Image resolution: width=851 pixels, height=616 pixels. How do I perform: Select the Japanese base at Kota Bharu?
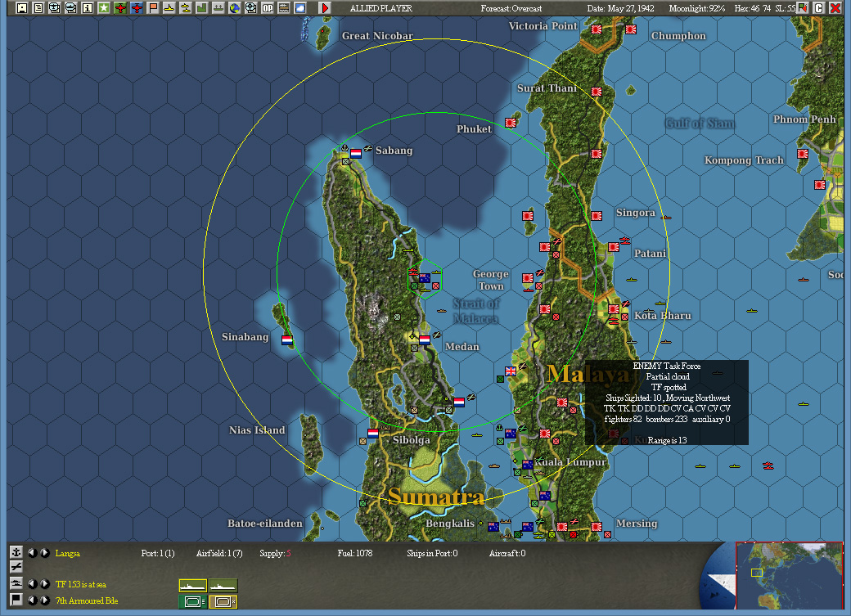(x=614, y=308)
